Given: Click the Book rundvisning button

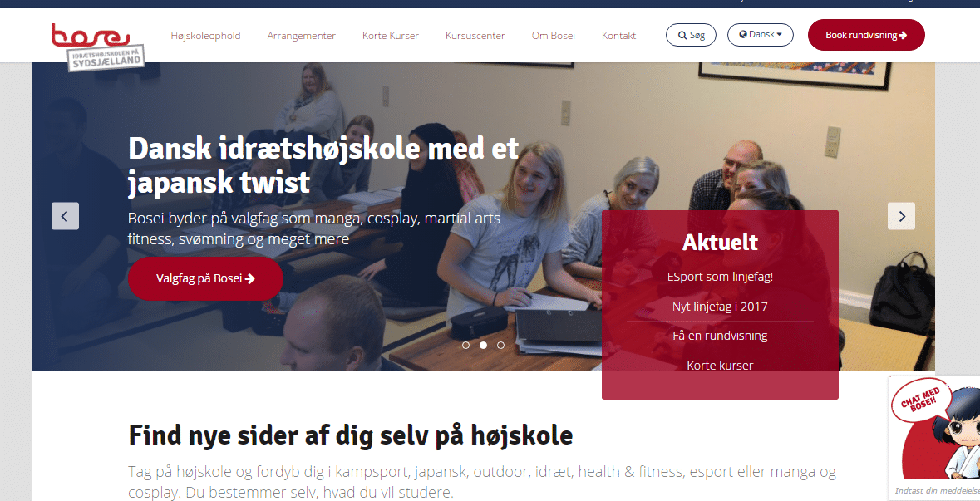Looking at the screenshot, I should tap(866, 35).
